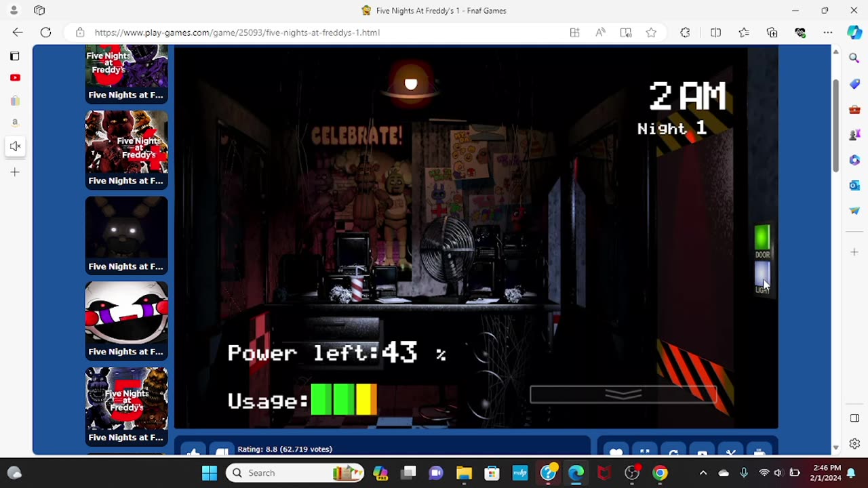Open the Edge apps available icon

(x=574, y=33)
